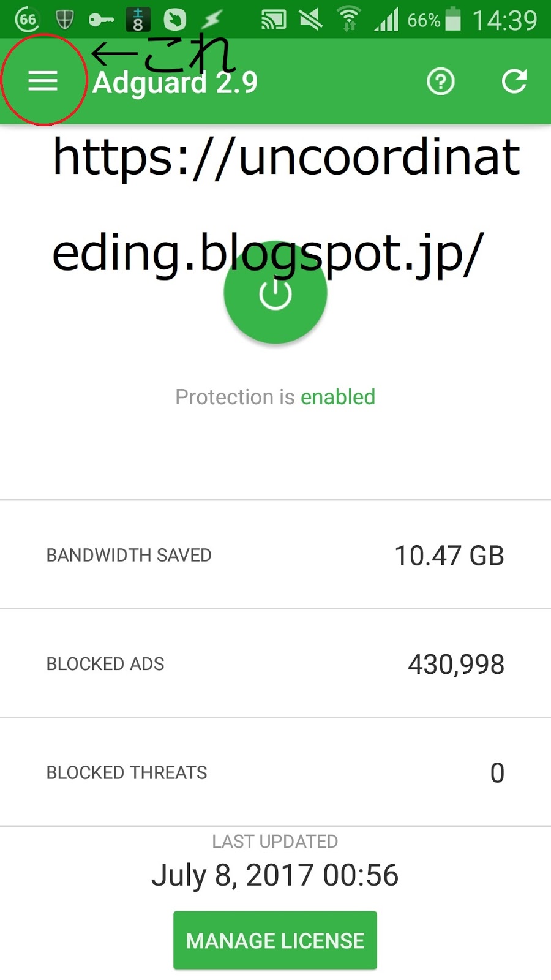Tap the lightning bolt status icon
551x980 pixels.
[212, 20]
